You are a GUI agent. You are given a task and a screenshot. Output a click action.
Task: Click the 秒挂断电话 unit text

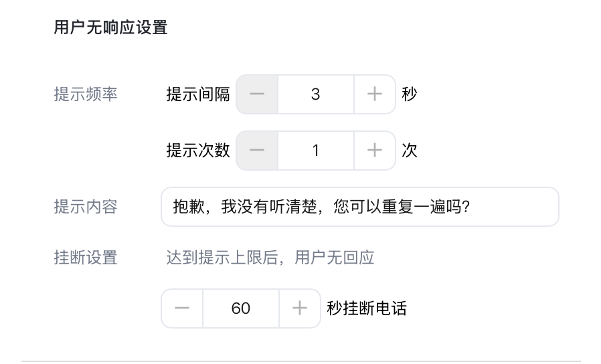tap(367, 308)
